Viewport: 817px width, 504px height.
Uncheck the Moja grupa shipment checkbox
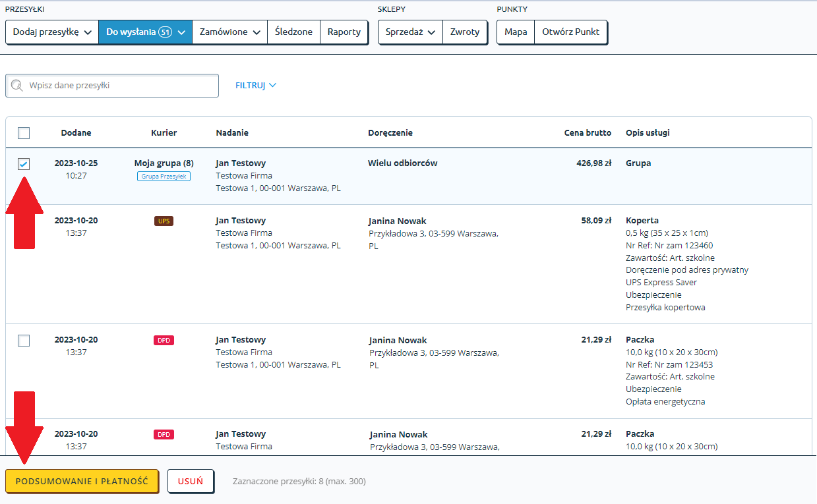tap(24, 164)
